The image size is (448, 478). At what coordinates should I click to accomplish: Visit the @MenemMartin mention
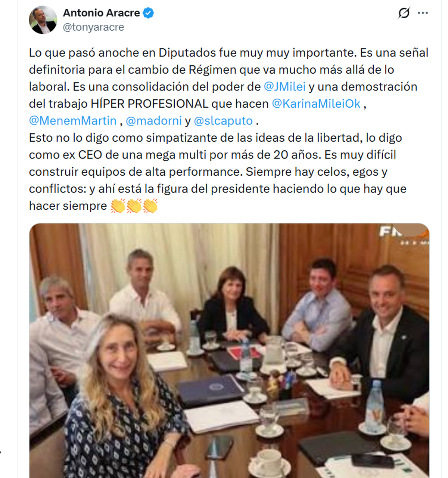73,121
